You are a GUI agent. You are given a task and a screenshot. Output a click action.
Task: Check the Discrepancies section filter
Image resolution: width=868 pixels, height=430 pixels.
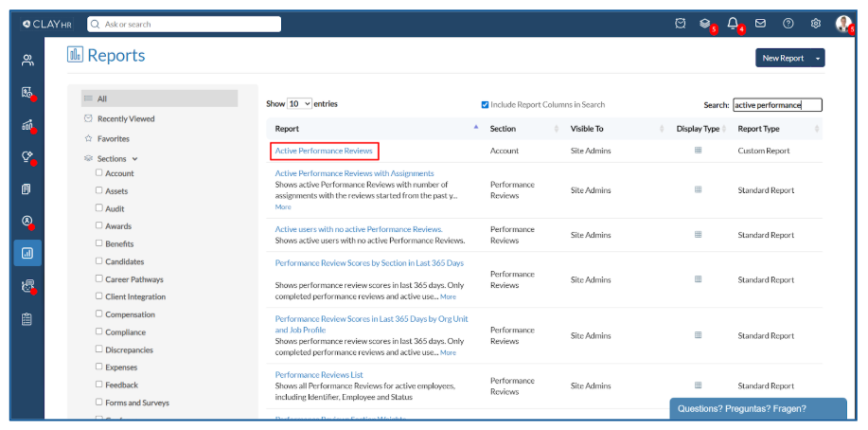(98, 349)
